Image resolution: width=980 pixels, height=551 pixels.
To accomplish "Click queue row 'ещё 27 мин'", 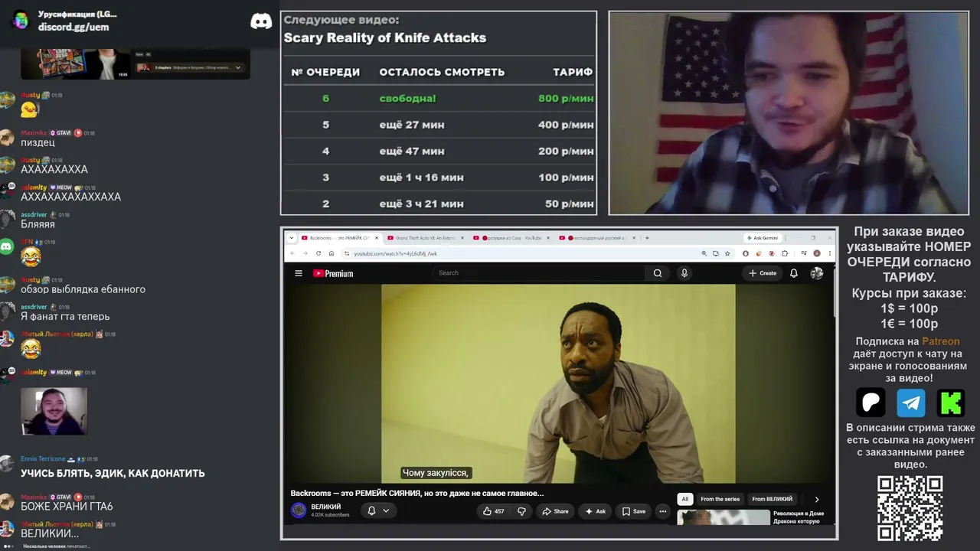I will pyautogui.click(x=439, y=125).
